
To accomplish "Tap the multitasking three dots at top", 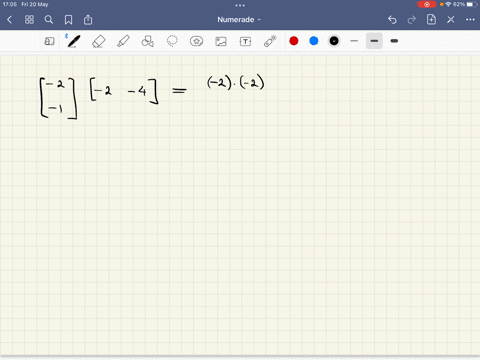I will coord(240,5).
